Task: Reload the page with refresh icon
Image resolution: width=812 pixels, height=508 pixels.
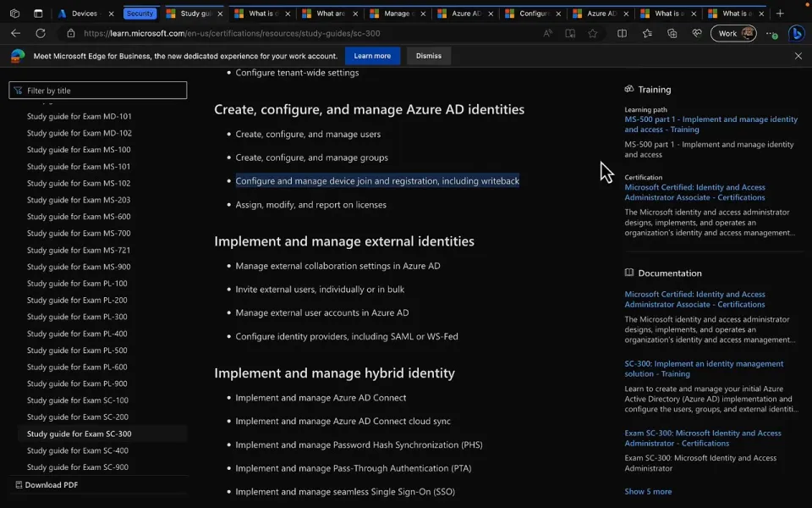Action: pyautogui.click(x=41, y=33)
